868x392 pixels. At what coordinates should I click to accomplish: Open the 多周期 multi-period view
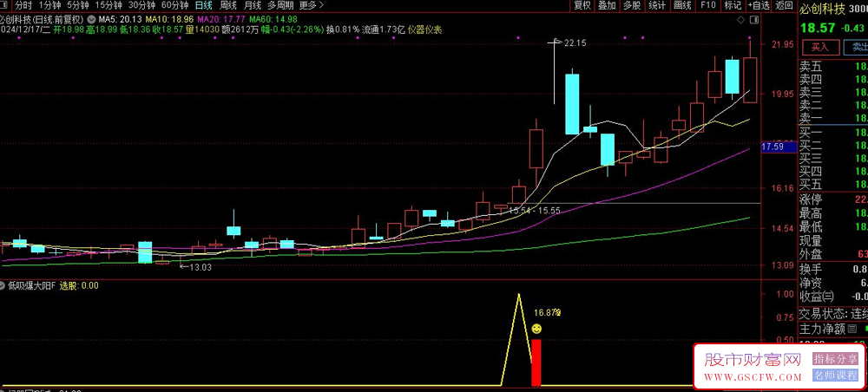pyautogui.click(x=280, y=5)
